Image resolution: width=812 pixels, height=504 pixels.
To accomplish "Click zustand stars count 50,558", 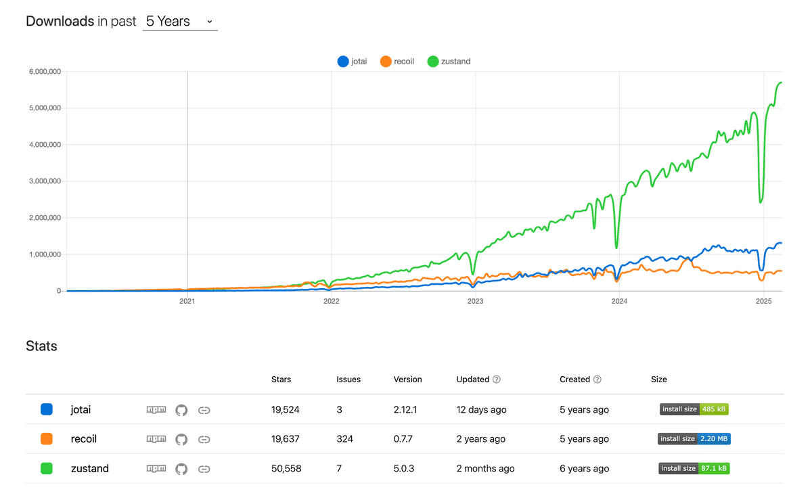I will [x=286, y=468].
